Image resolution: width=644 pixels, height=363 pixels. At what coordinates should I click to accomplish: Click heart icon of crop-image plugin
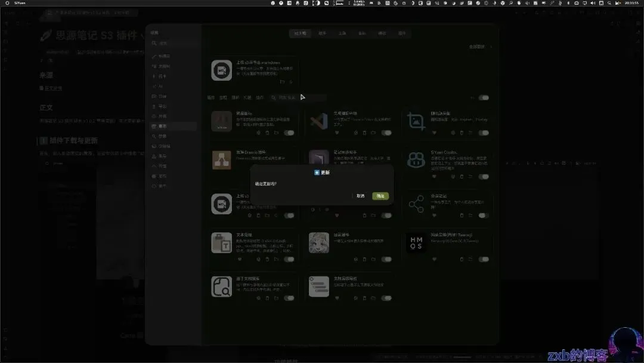click(434, 133)
